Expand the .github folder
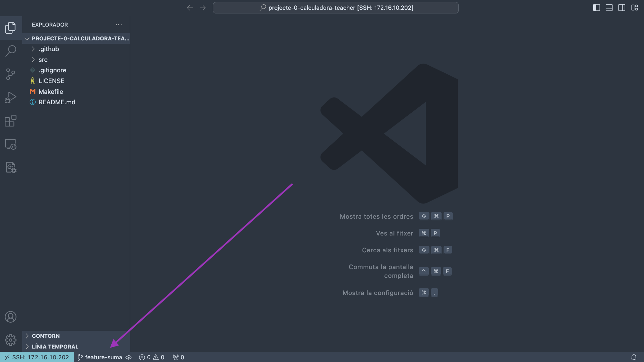Screen dimensions: 644x362 pyautogui.click(x=76, y=49)
